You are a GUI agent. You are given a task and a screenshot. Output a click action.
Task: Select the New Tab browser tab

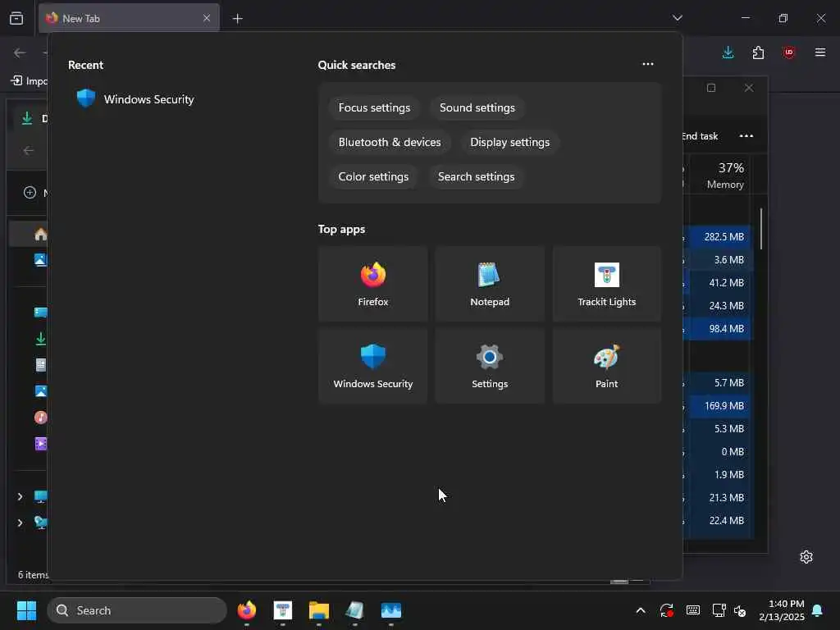click(x=129, y=18)
